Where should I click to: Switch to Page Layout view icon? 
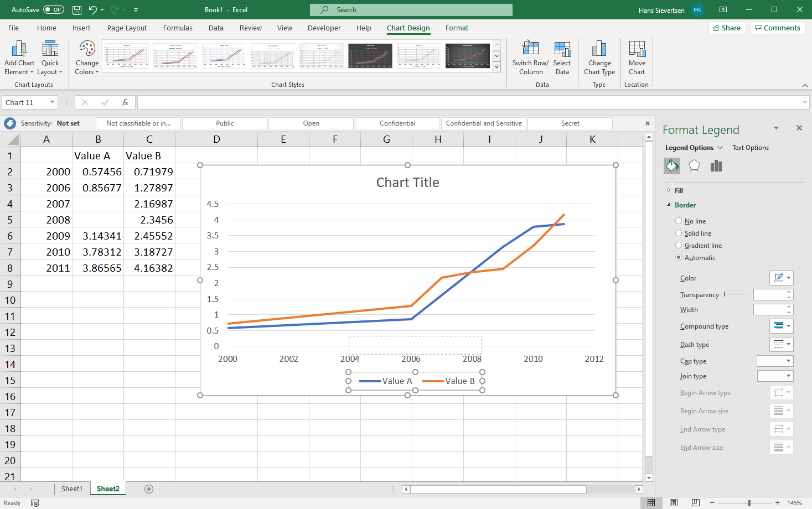[x=674, y=503]
